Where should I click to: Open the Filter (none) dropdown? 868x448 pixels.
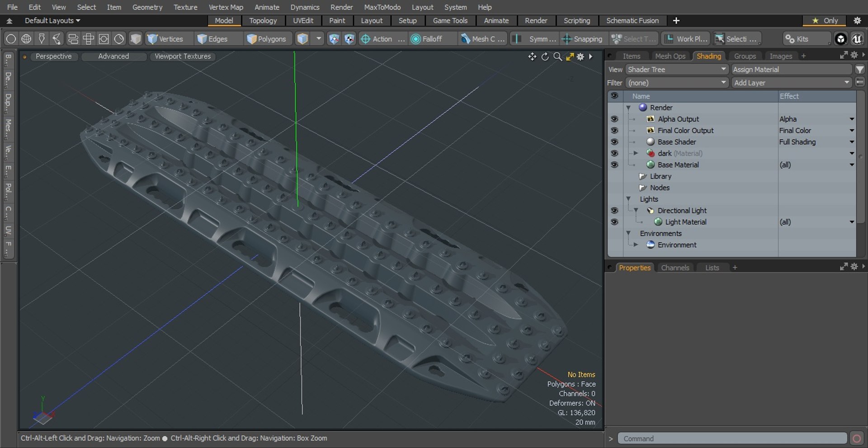click(676, 83)
